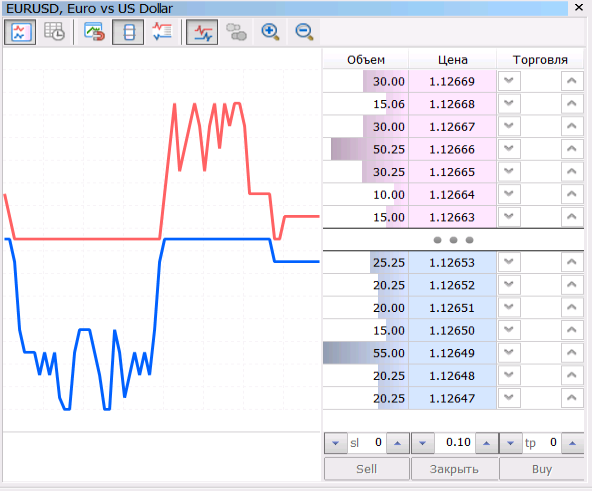
Task: Click down chevron in the 1.12666 row
Action: (x=509, y=149)
